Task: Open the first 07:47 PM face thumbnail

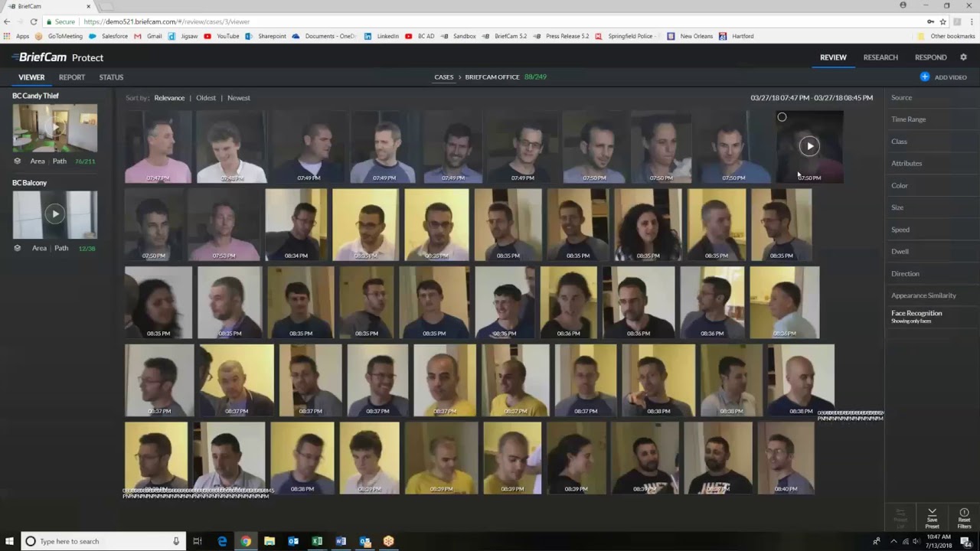Action: tap(158, 147)
